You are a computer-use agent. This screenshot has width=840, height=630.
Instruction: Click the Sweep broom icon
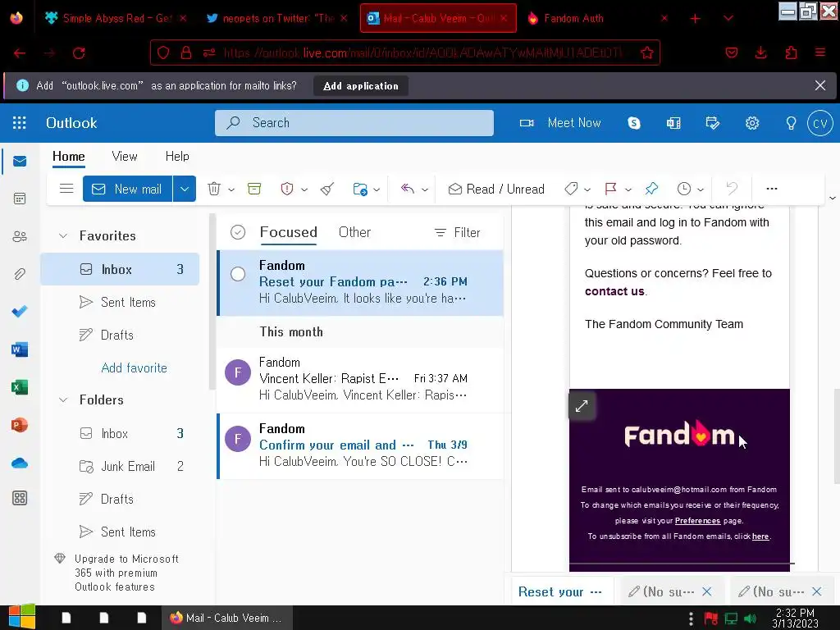coord(327,189)
